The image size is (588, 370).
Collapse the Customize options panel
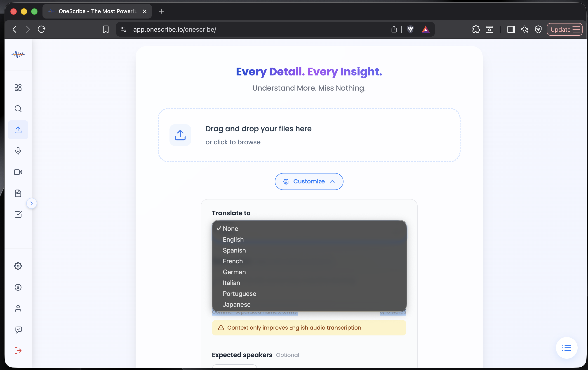tap(309, 181)
